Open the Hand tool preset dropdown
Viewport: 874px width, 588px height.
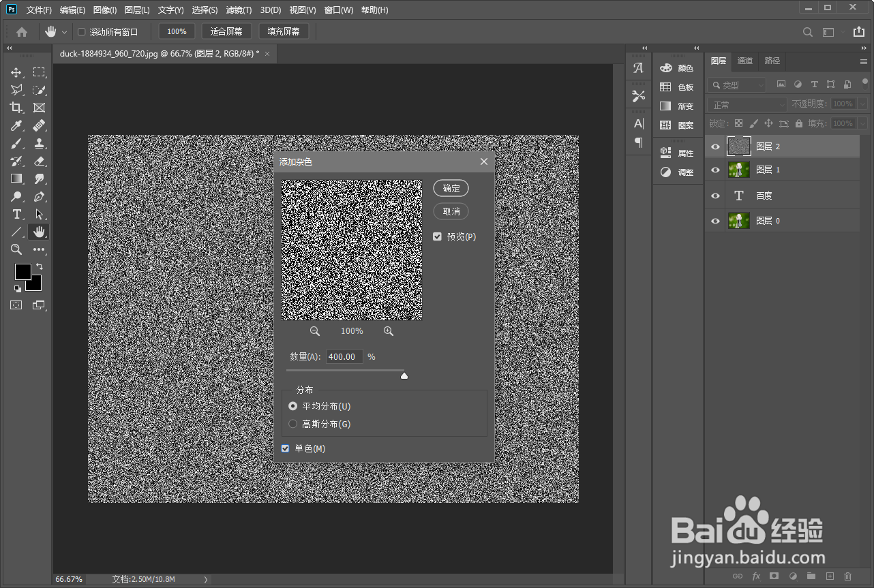coord(65,32)
